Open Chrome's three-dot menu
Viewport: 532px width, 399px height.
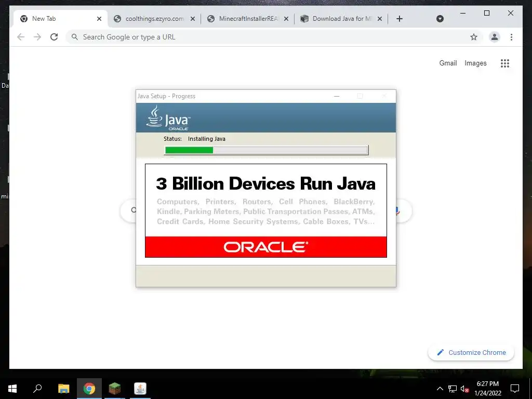click(x=511, y=37)
